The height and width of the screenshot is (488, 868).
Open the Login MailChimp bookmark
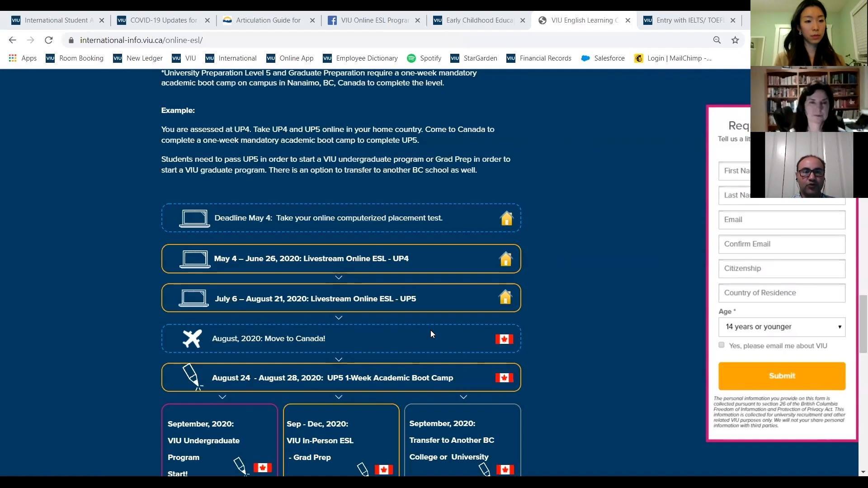tap(673, 58)
